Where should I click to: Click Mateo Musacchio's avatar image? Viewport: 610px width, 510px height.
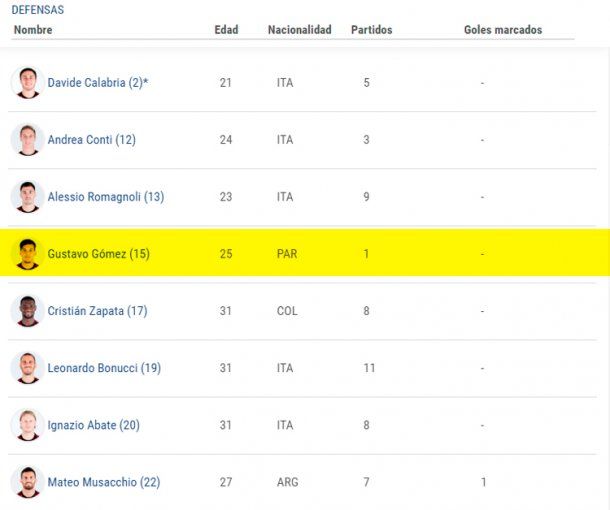(x=26, y=482)
